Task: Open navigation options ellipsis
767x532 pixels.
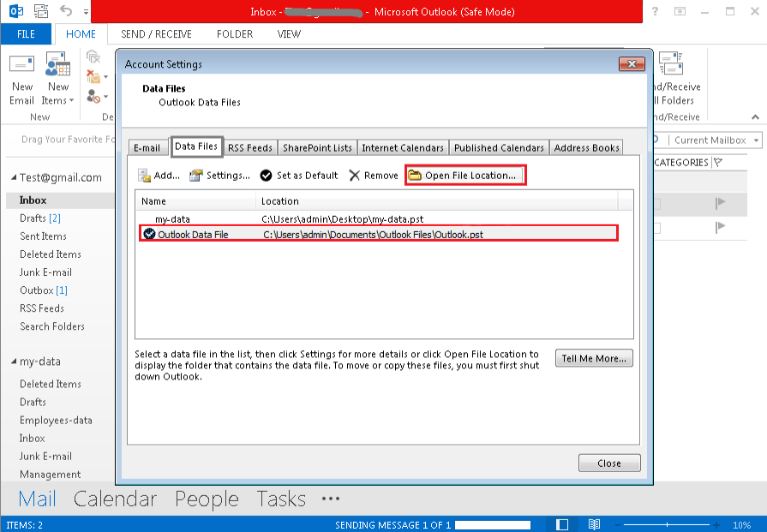Action: tap(331, 499)
